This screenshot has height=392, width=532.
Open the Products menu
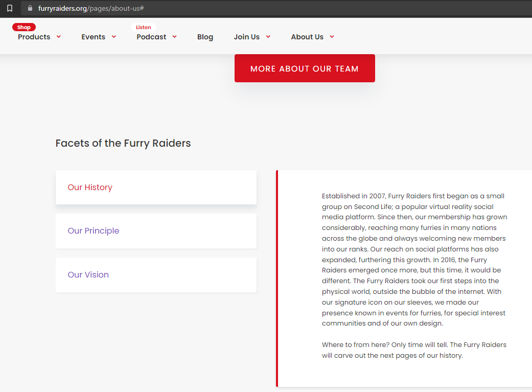(x=34, y=37)
